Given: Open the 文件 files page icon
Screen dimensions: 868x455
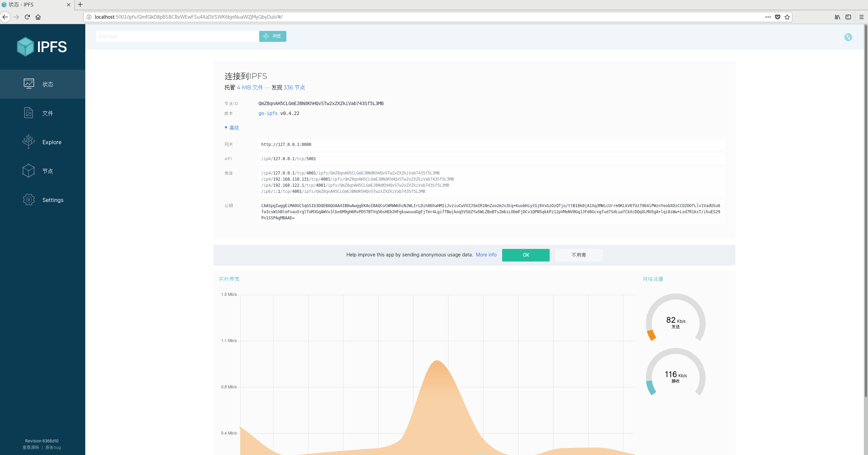Looking at the screenshot, I should click(x=29, y=113).
